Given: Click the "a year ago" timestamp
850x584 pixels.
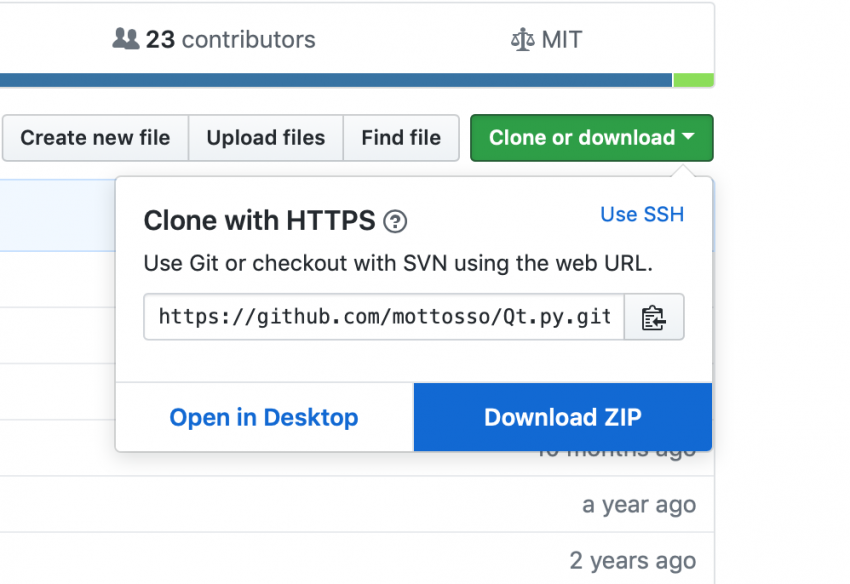Looking at the screenshot, I should [x=639, y=506].
